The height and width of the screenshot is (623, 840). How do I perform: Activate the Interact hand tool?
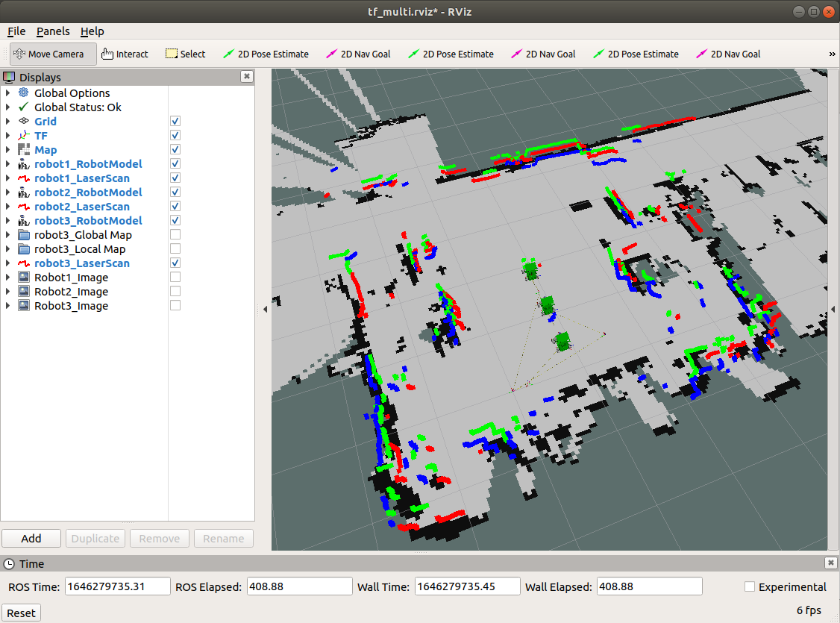click(125, 54)
